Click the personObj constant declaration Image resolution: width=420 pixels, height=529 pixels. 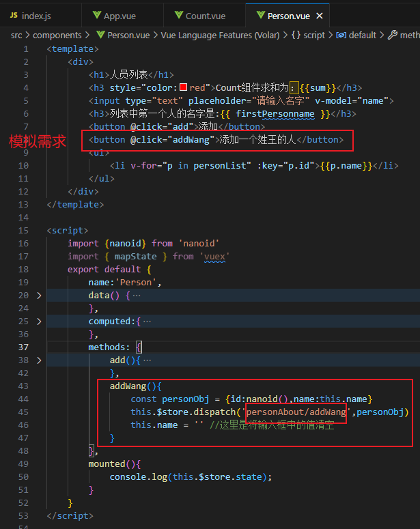(185, 399)
